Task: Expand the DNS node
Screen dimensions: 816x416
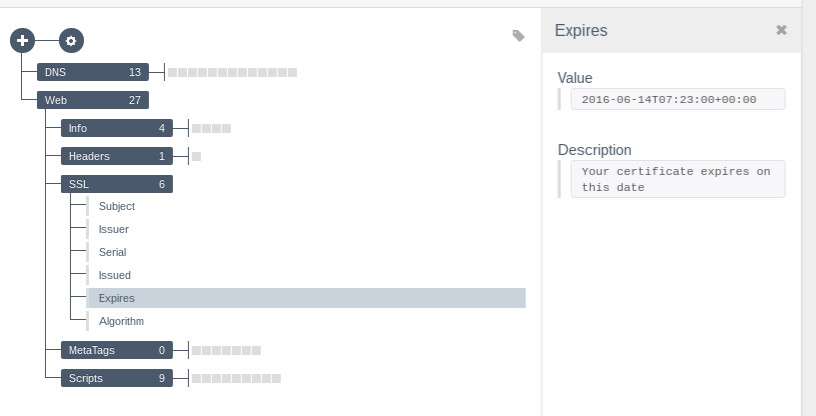Action: [93, 72]
